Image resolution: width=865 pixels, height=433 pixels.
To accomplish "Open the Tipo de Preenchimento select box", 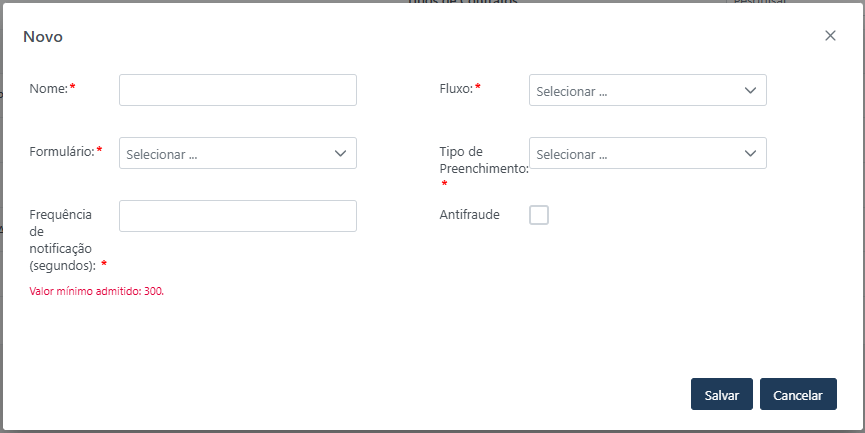I will pos(636,153).
